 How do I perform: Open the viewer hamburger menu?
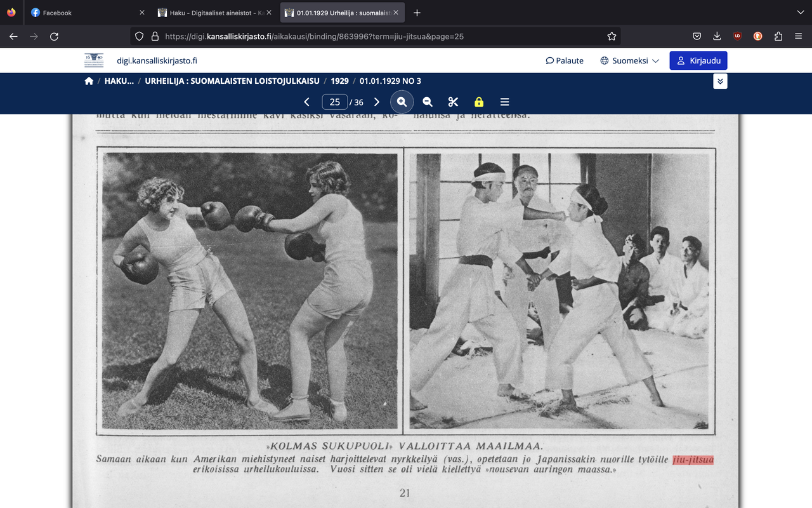(x=505, y=102)
